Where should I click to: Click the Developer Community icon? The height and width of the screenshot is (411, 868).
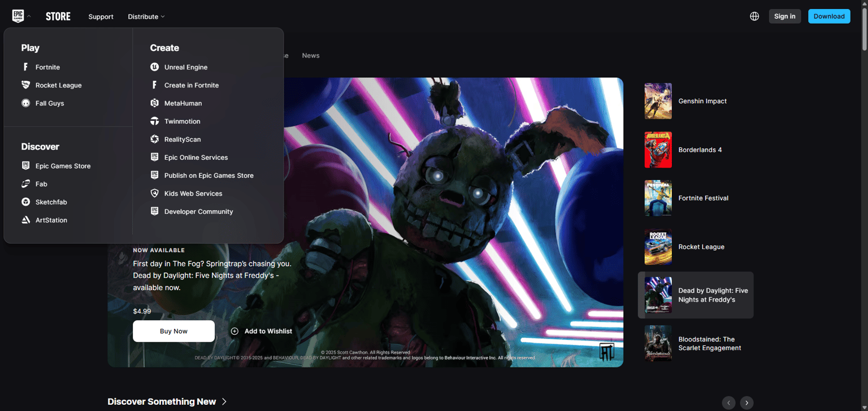tap(154, 212)
